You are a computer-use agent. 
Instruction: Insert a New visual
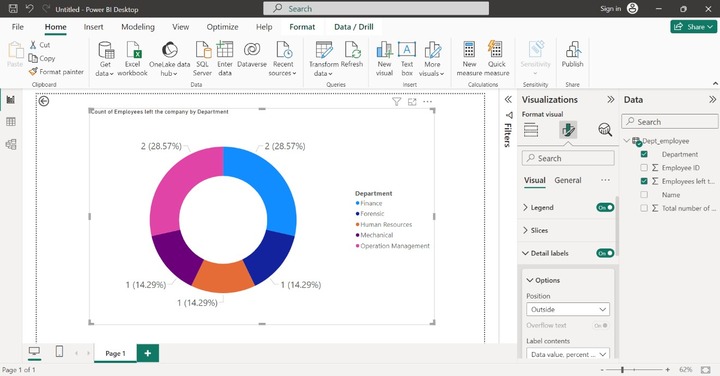384,59
